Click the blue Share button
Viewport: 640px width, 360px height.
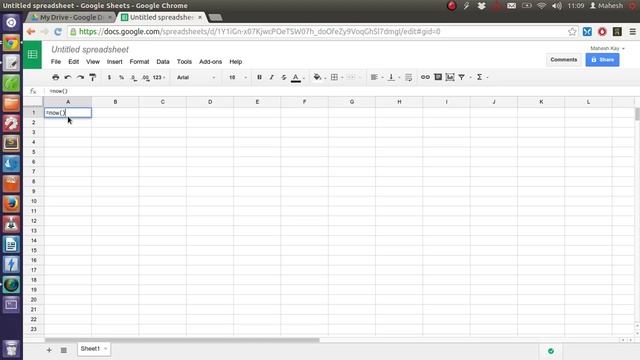tap(602, 60)
